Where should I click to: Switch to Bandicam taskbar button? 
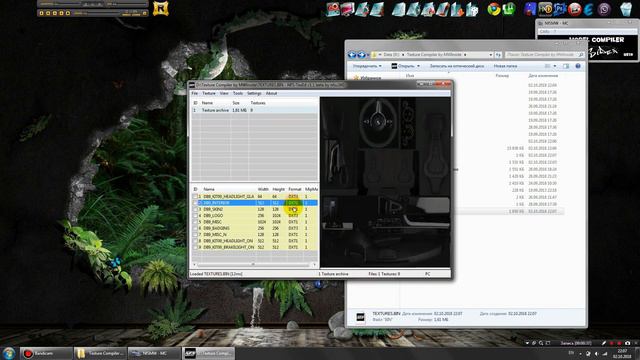[46, 353]
